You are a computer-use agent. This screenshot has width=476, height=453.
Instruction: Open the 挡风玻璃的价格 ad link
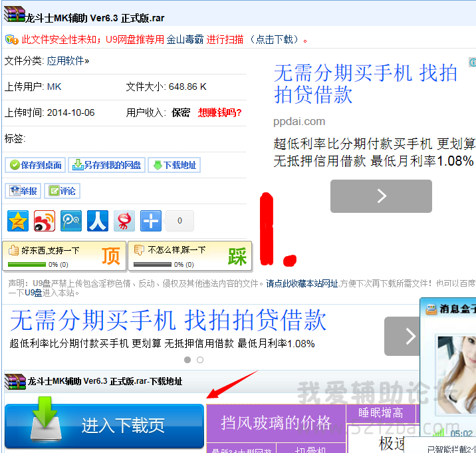(276, 423)
